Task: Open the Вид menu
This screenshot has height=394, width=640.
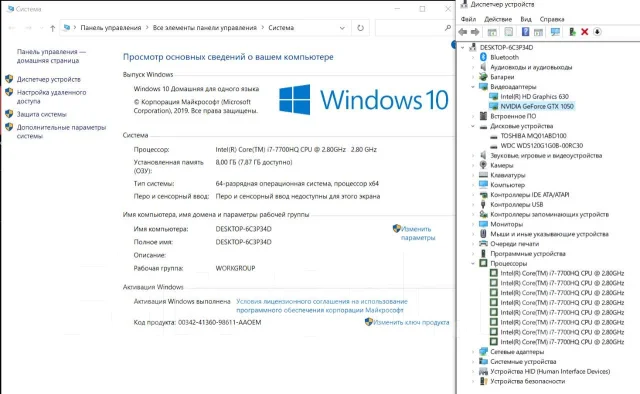Action: coord(526,19)
